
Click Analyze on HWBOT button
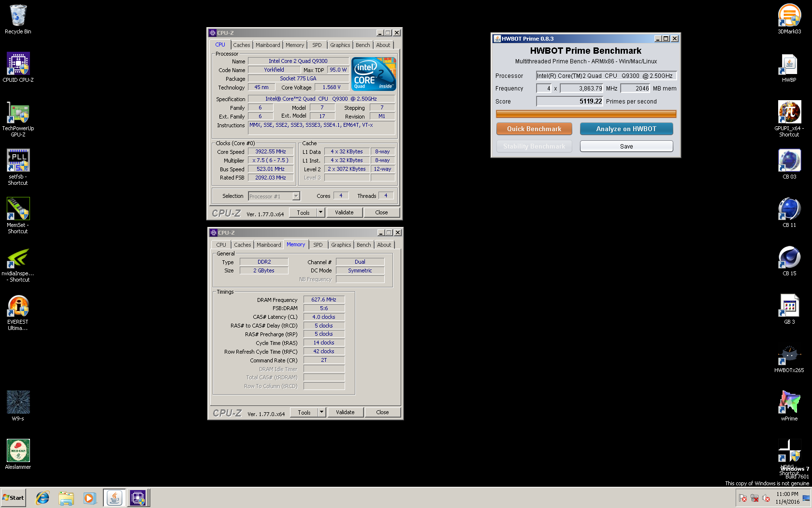(626, 129)
